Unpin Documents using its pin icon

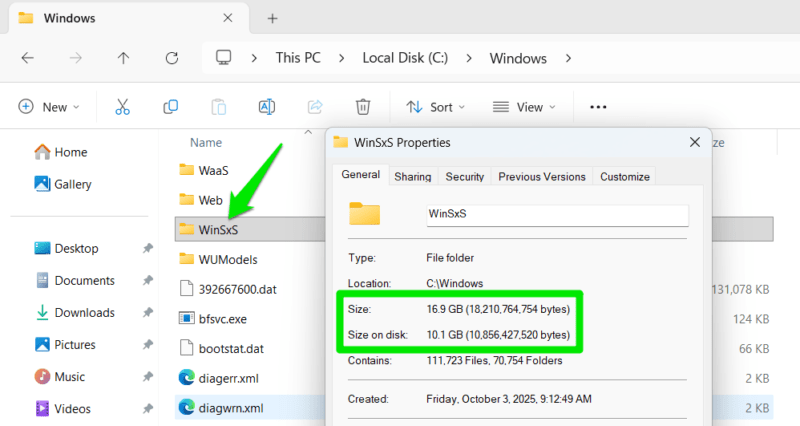pyautogui.click(x=147, y=281)
